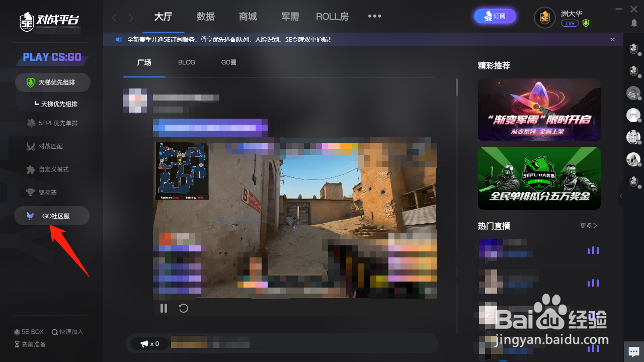
Task: Replay the feed video
Action: coord(184,308)
